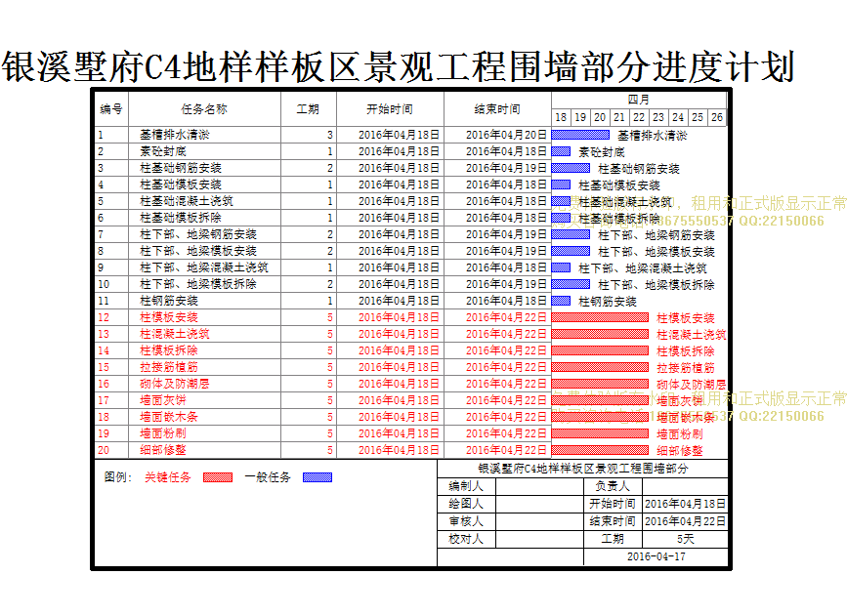Click the red Gantt bar for 细部修整
The image size is (847, 616).
click(600, 450)
